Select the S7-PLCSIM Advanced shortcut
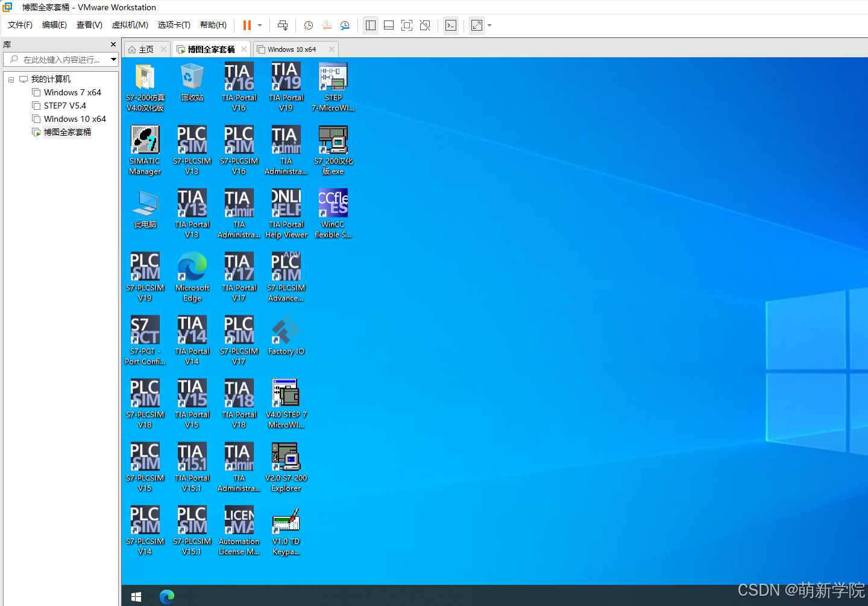Screen dimensions: 868x606 (286, 277)
